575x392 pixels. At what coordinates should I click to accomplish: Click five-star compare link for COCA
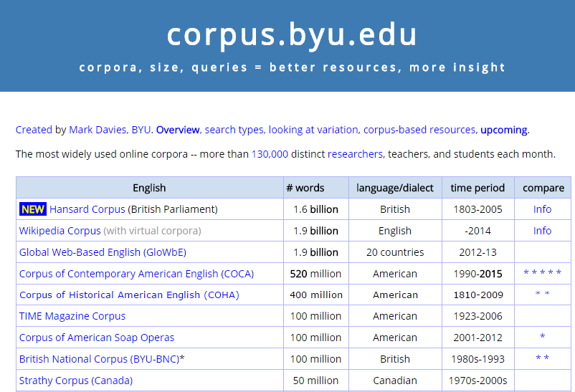542,272
